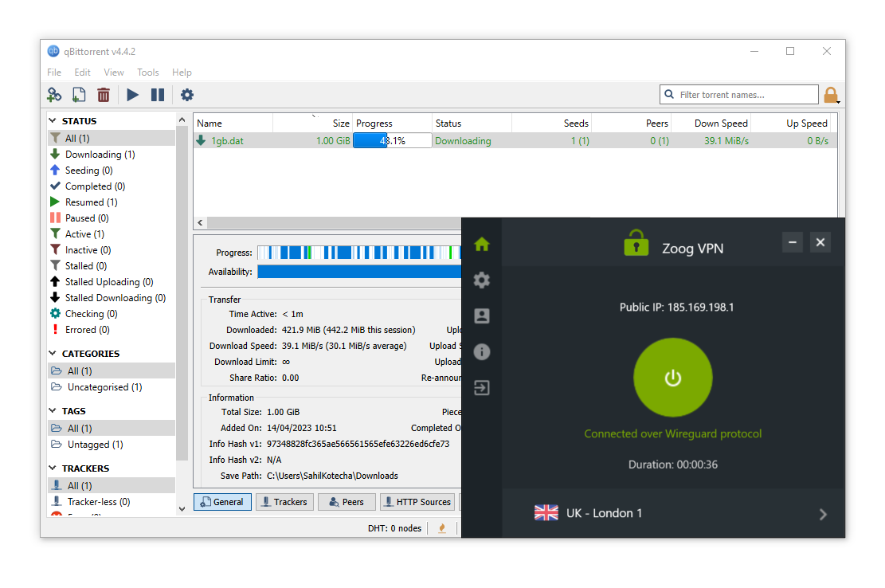Click the torrent list scroll-left arrow
The width and height of the screenshot is (885, 588).
pos(201,223)
